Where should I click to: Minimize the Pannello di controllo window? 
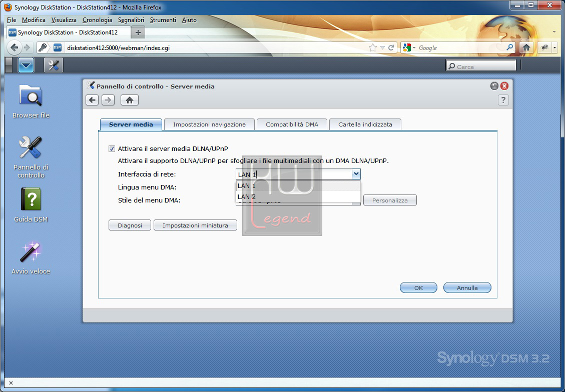point(494,86)
